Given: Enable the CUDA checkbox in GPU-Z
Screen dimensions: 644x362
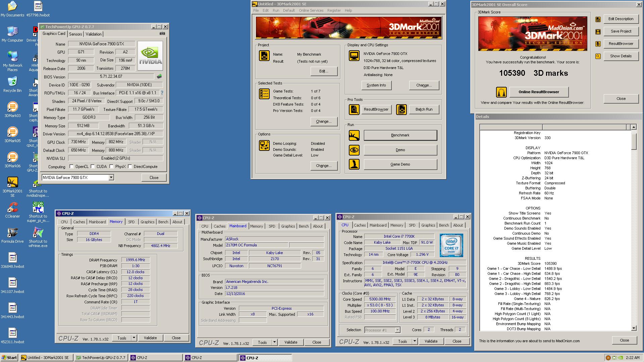Looking at the screenshot, I should 93,166.
